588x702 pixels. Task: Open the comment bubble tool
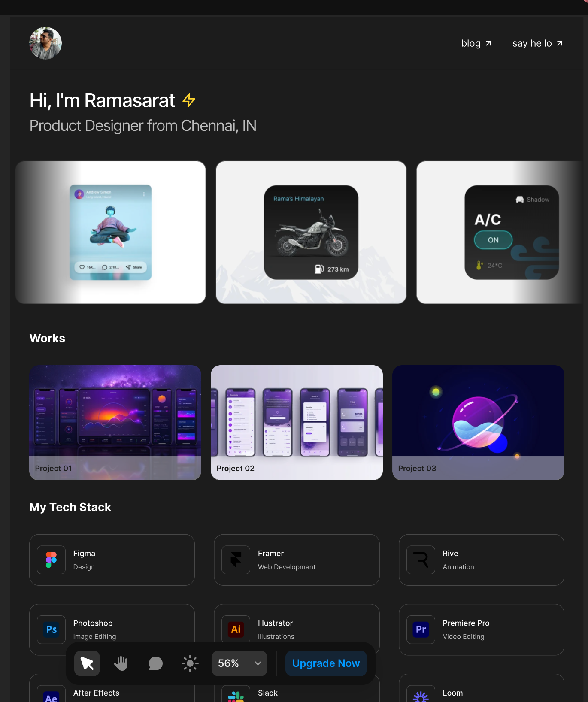[155, 663]
